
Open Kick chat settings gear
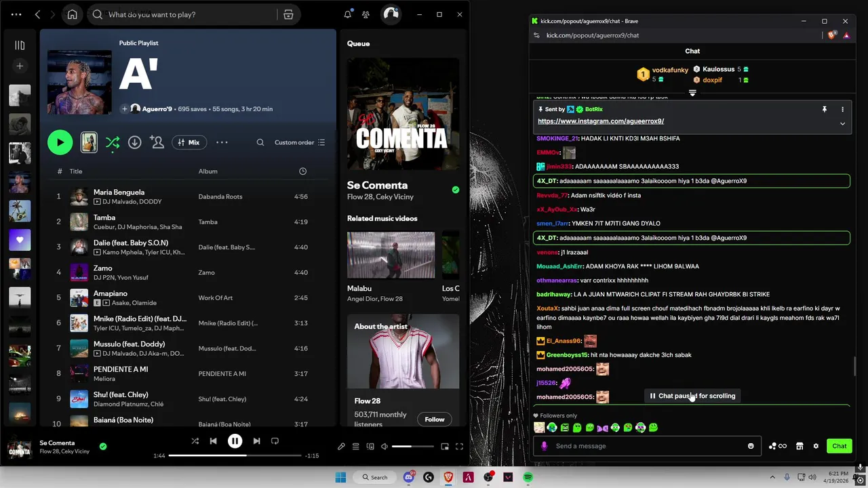pos(816,446)
